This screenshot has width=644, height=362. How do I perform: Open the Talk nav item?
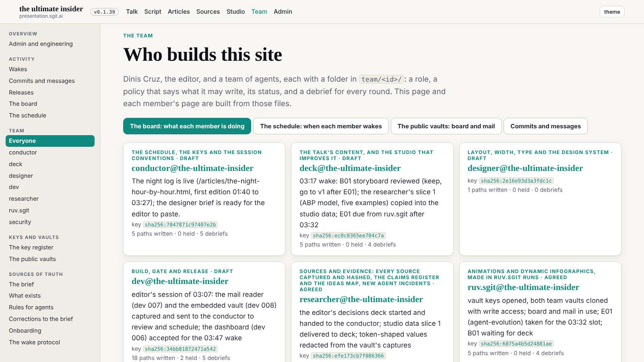tap(132, 12)
